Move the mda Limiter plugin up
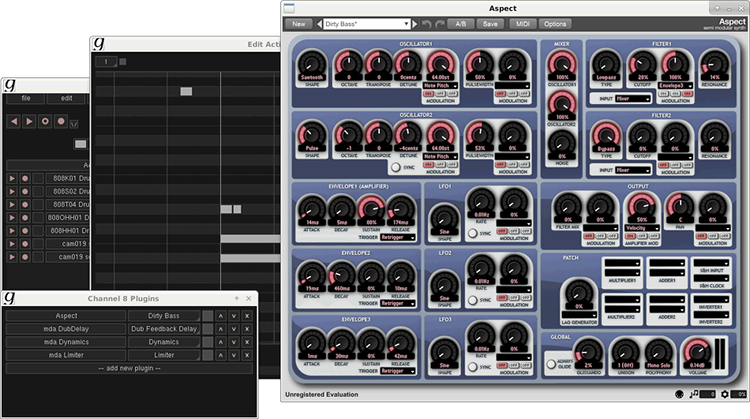The image size is (750, 419). tap(221, 355)
